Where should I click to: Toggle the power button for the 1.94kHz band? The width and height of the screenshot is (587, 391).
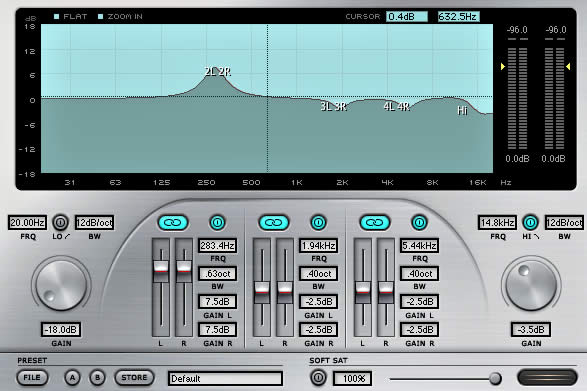pos(318,222)
